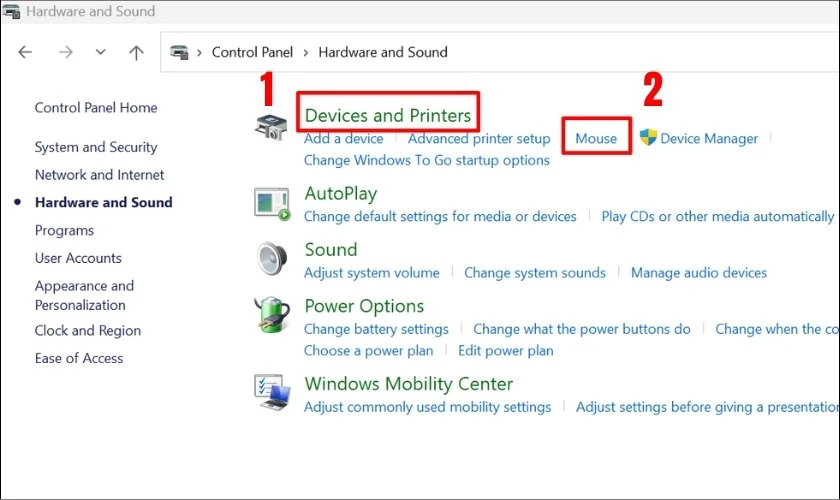840x500 pixels.
Task: Open Power Options heading
Action: [x=364, y=306]
